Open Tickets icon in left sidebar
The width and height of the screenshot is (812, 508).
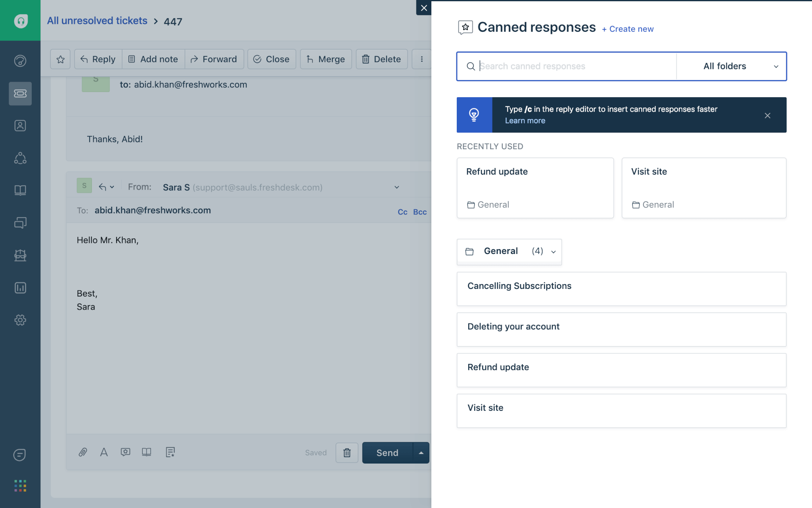point(20,93)
